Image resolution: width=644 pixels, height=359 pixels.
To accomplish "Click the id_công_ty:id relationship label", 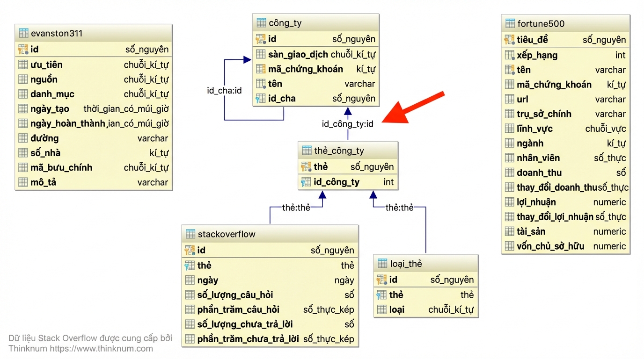I will tap(348, 124).
